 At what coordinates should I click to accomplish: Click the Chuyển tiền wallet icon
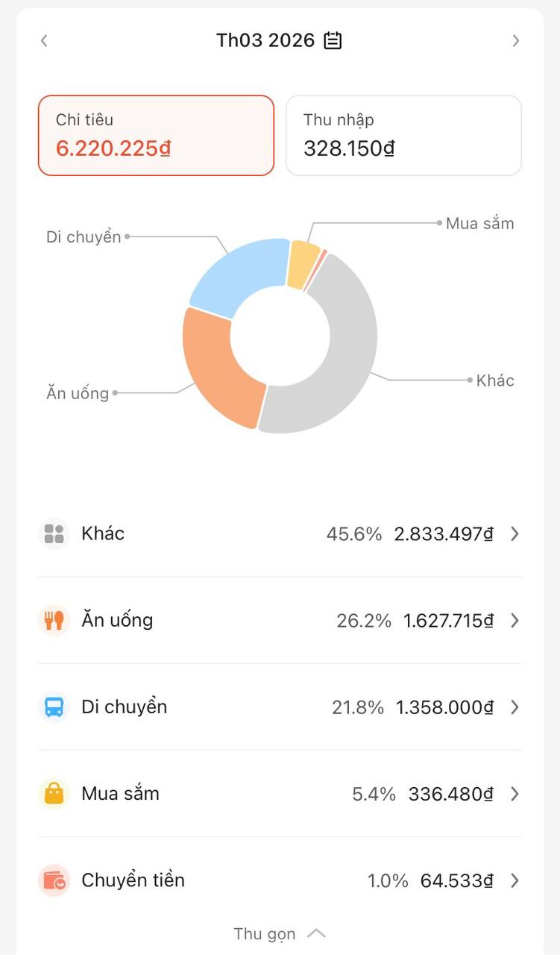54,880
